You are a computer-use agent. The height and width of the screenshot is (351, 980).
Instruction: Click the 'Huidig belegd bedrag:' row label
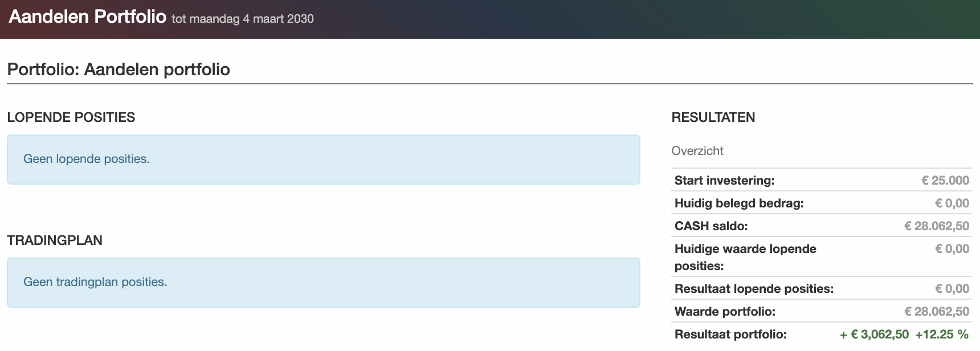[x=739, y=203]
